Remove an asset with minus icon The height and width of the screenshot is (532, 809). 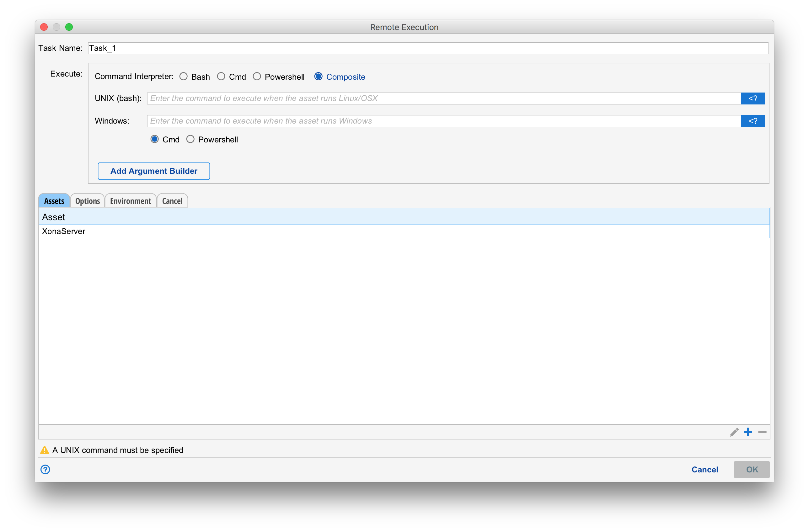(x=762, y=432)
